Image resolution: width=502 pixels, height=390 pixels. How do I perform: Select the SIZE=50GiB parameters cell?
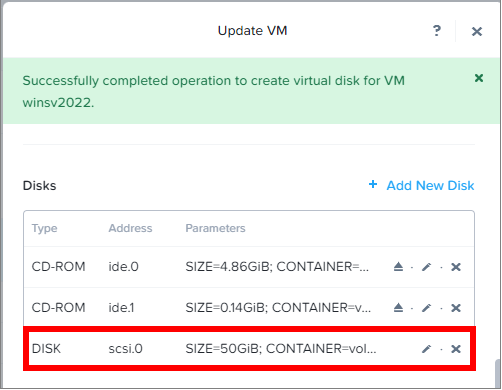point(281,349)
